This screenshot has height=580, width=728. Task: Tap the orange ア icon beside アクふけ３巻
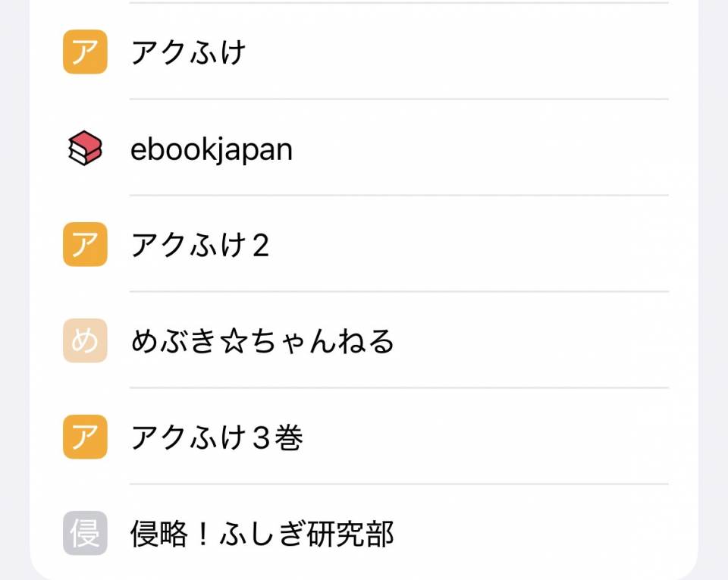coord(85,437)
